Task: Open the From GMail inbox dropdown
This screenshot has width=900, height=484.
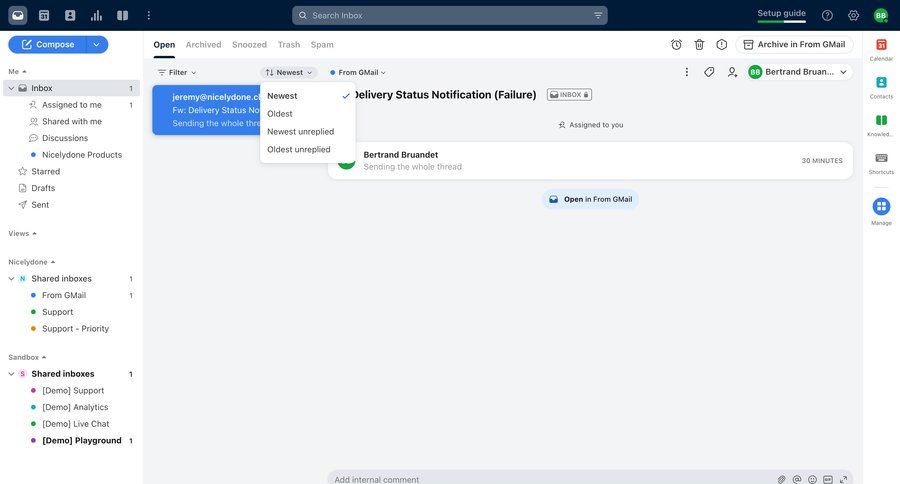Action: pos(358,72)
